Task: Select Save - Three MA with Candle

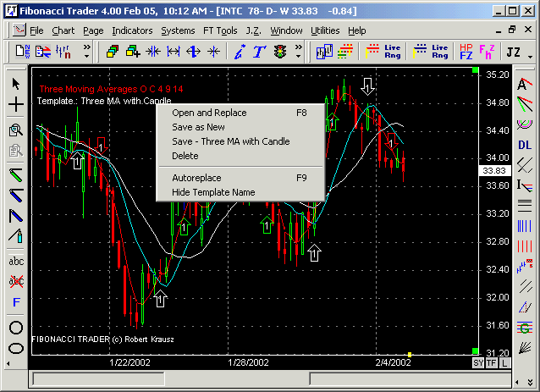Action: 240,141
